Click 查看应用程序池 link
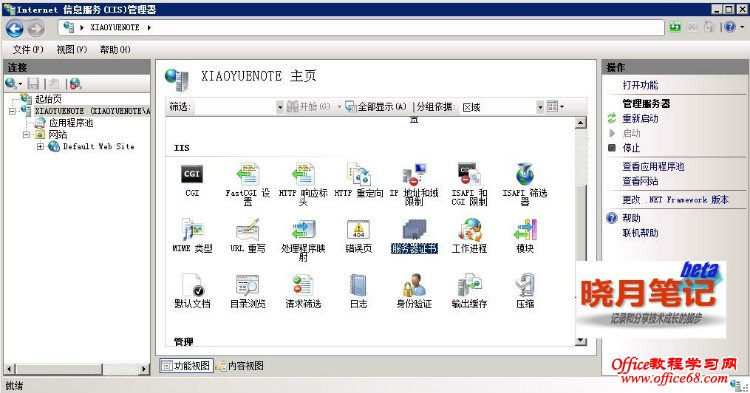 (653, 166)
